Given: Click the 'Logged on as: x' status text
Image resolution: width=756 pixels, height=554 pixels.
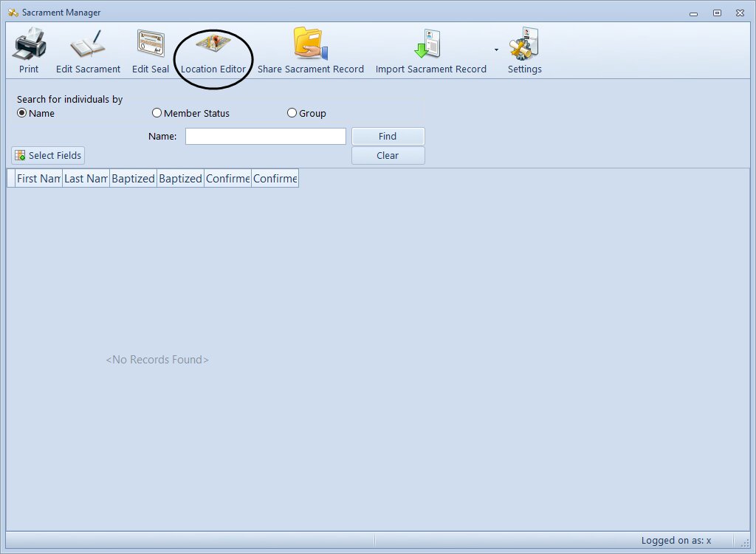Looking at the screenshot, I should click(x=676, y=541).
